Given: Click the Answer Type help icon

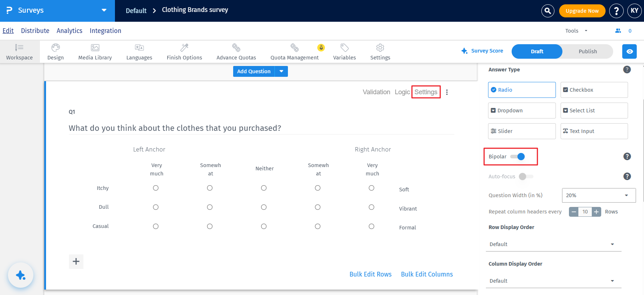Looking at the screenshot, I should click(627, 70).
